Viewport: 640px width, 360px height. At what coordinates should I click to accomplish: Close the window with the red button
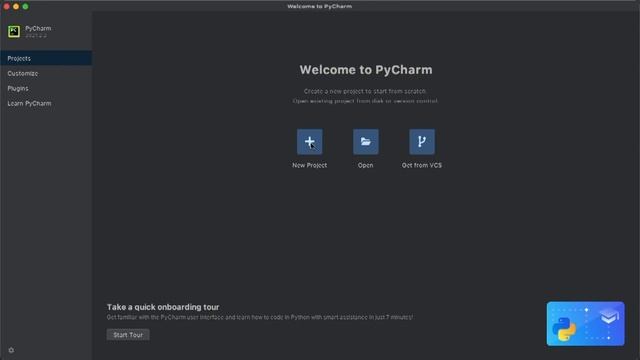(7, 6)
